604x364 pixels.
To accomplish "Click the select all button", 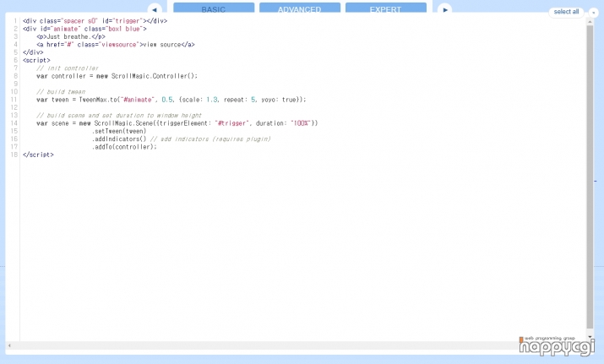I will click(566, 12).
